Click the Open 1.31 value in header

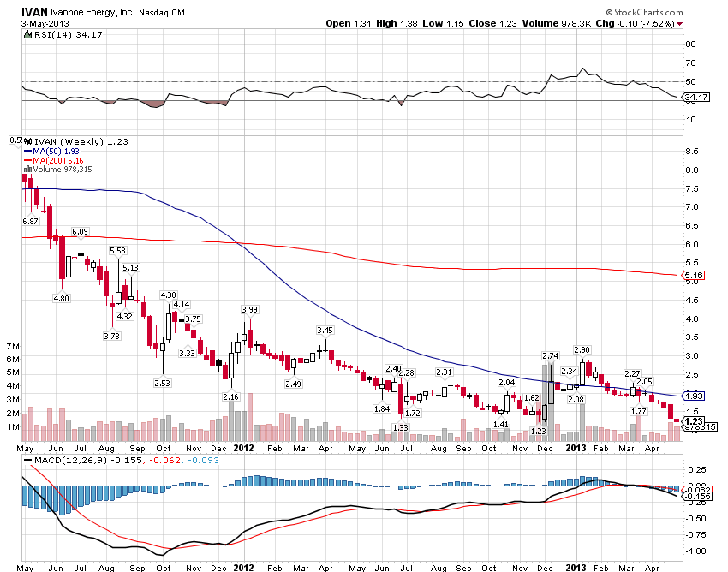349,24
